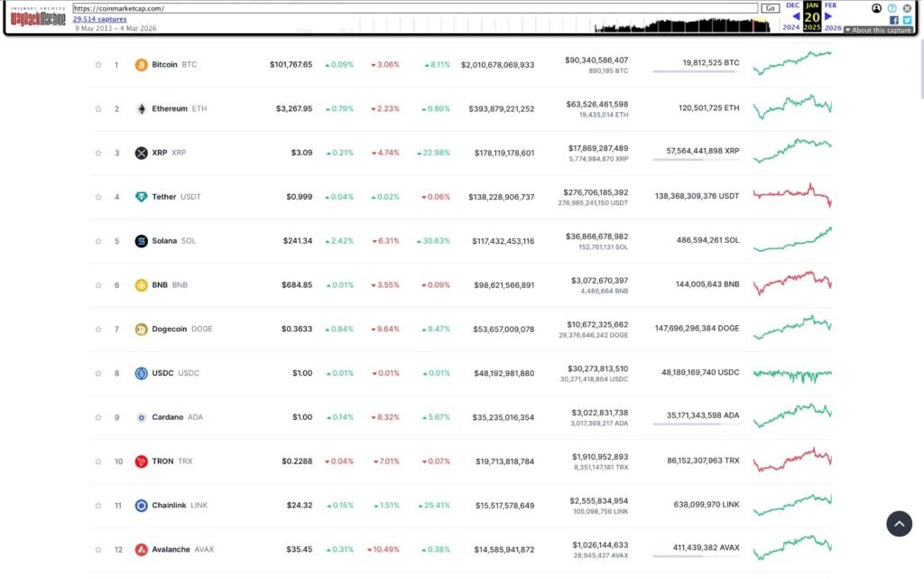924x578 pixels.
Task: Add Bitcoin to watchlist via star
Action: [97, 64]
